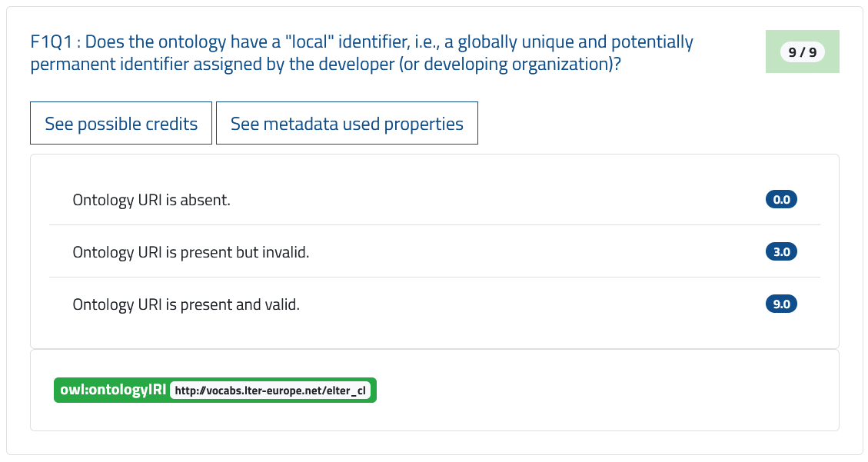Click the green score background area

(x=802, y=52)
